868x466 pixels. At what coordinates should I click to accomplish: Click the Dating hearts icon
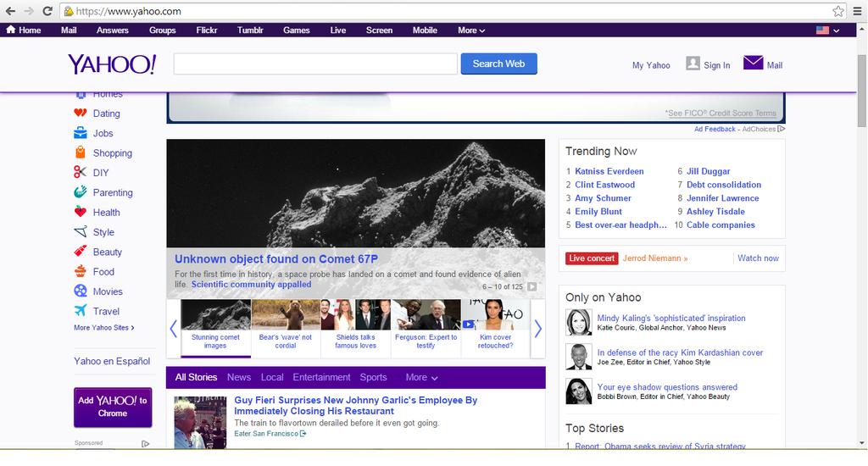[x=81, y=113]
